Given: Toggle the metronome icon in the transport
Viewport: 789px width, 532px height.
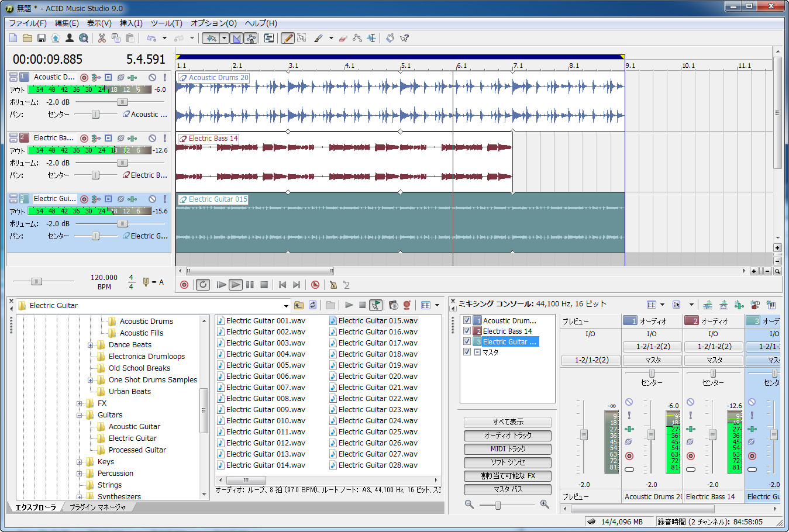Looking at the screenshot, I should point(333,285).
